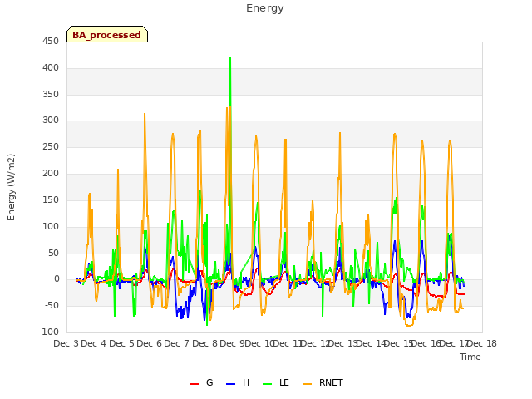
Task: Click the Dec 6 x-axis tick label
Action: [x=149, y=343]
